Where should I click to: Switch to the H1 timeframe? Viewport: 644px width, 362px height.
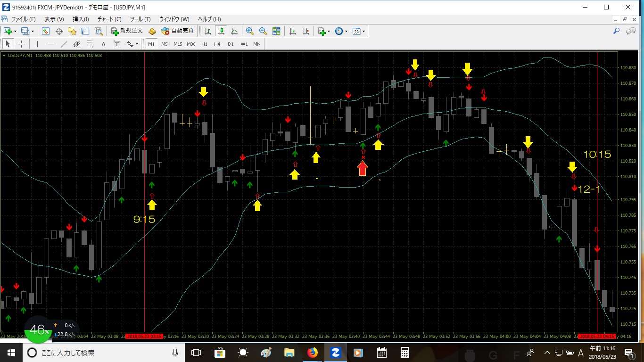pos(204,44)
